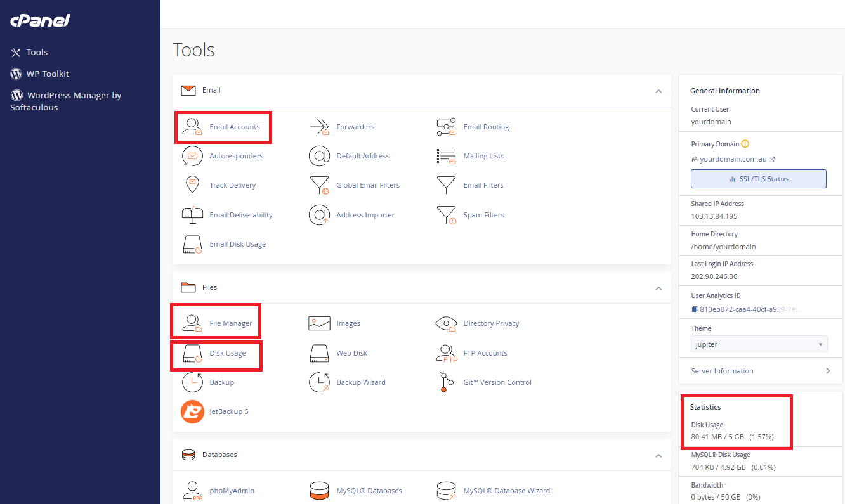Copy the User Analytics ID icon
845x504 pixels.
click(695, 309)
